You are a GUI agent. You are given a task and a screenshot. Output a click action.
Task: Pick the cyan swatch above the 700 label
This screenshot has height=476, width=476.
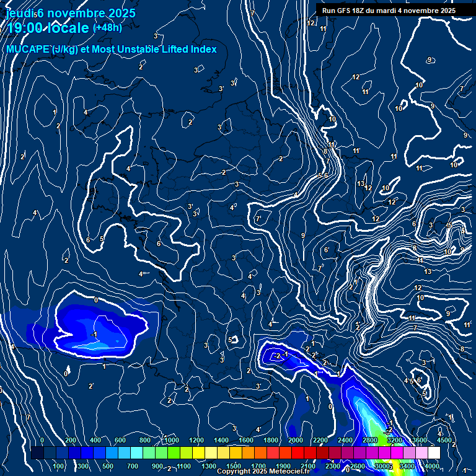(136, 452)
